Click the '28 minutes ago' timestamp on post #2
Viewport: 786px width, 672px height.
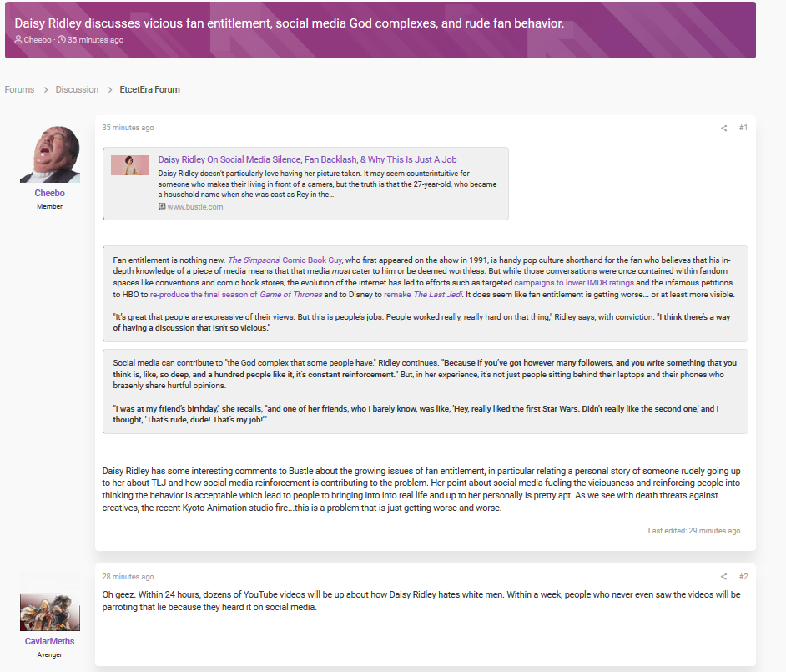click(x=128, y=577)
